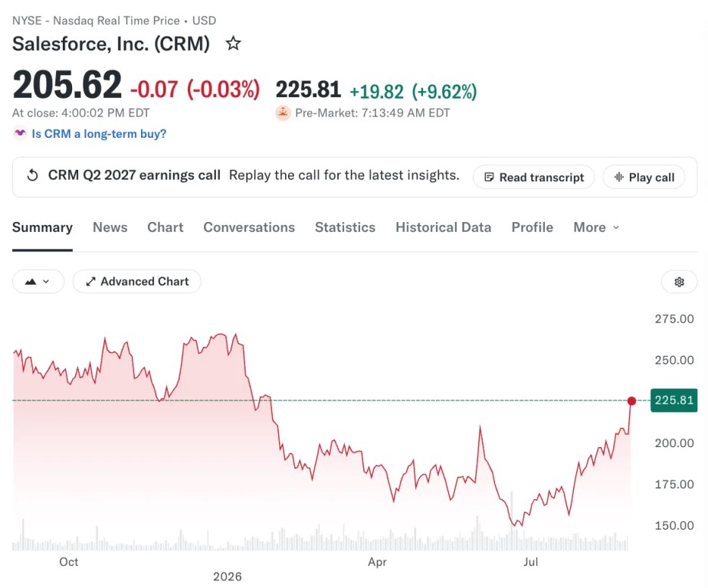View the Statistics tab
Screen dimensions: 708x588
(345, 227)
